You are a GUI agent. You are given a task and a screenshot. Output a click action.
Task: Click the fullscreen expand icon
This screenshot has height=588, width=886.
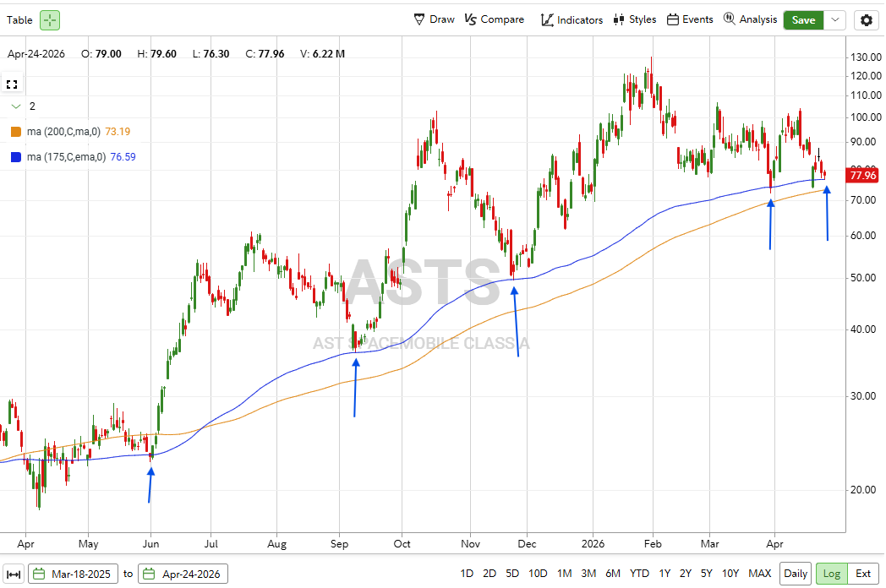pos(12,84)
